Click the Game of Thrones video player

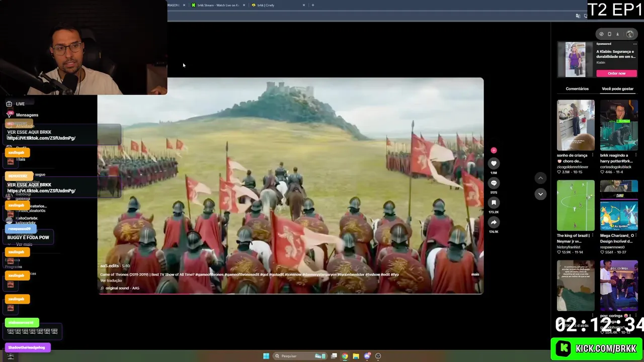pyautogui.click(x=290, y=186)
